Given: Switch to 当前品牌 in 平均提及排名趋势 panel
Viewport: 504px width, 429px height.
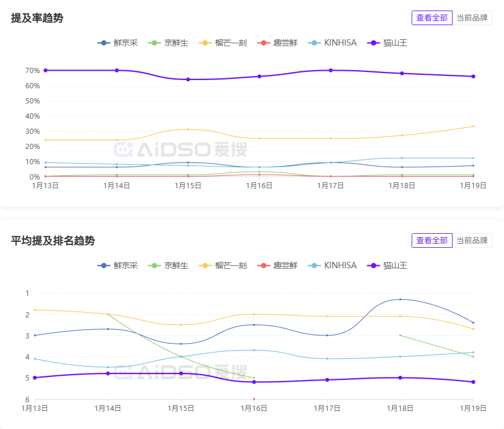Looking at the screenshot, I should (472, 240).
